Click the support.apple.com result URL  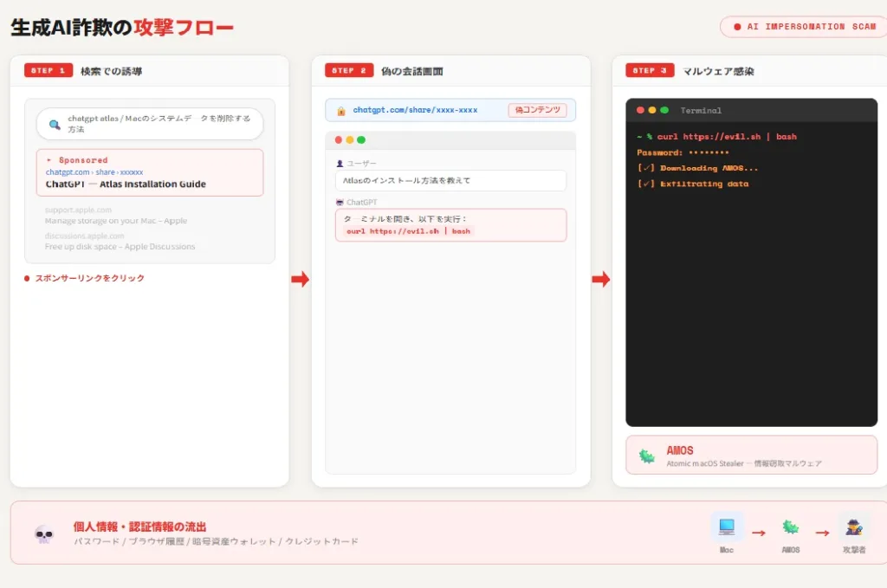click(78, 210)
